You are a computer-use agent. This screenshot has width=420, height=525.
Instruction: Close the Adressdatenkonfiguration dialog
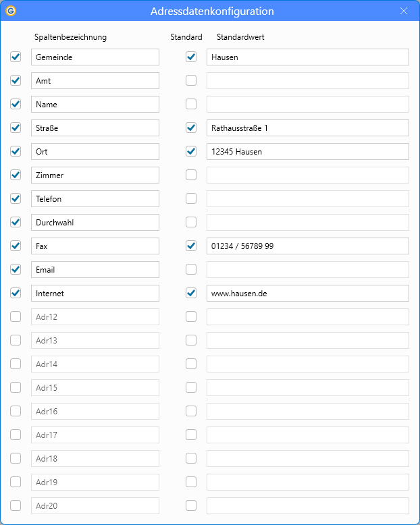[404, 11]
